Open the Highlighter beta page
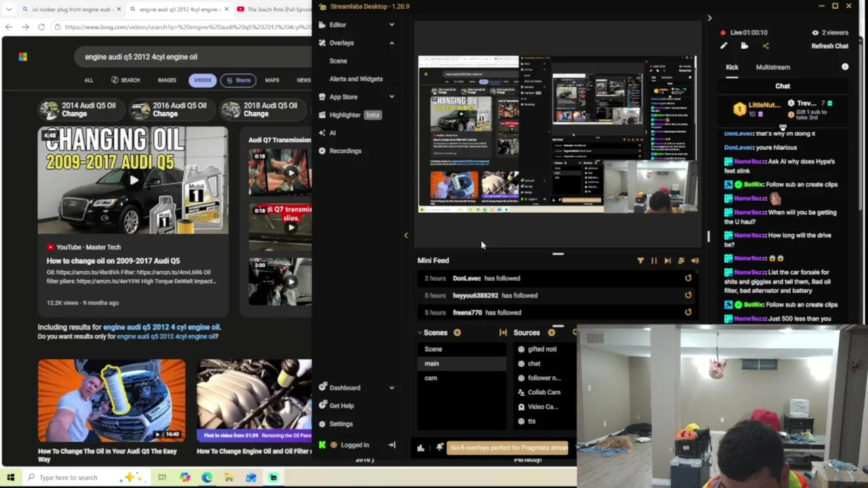The height and width of the screenshot is (488, 868). pyautogui.click(x=350, y=115)
